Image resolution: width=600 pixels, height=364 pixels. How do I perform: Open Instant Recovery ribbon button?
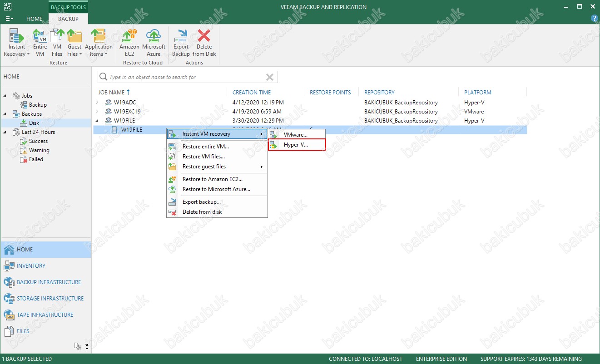click(x=17, y=43)
